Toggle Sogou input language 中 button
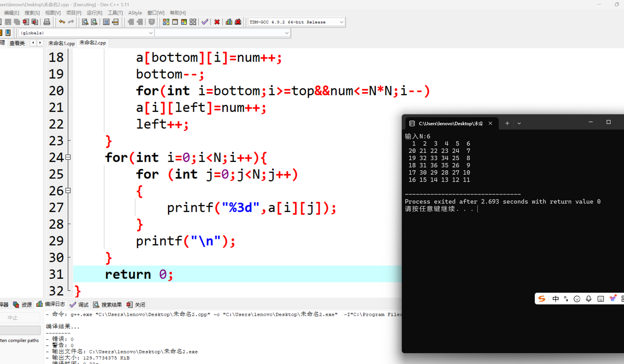 point(555,299)
